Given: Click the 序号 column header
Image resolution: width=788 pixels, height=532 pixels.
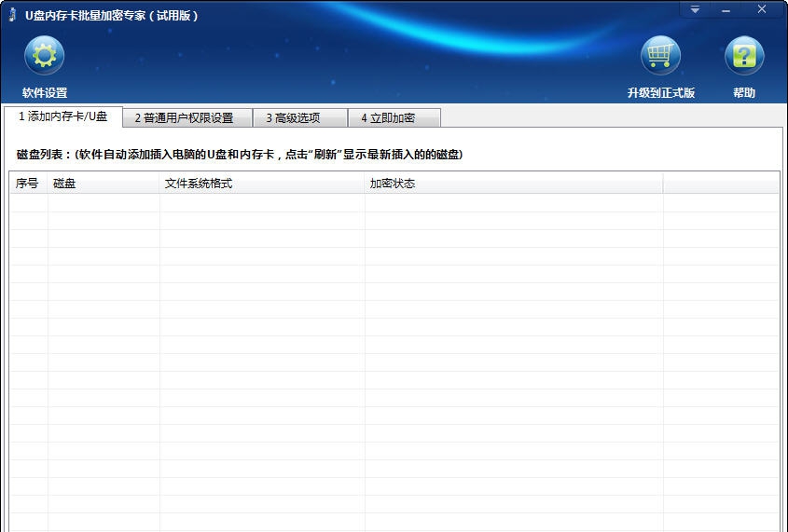Looking at the screenshot, I should 28,184.
